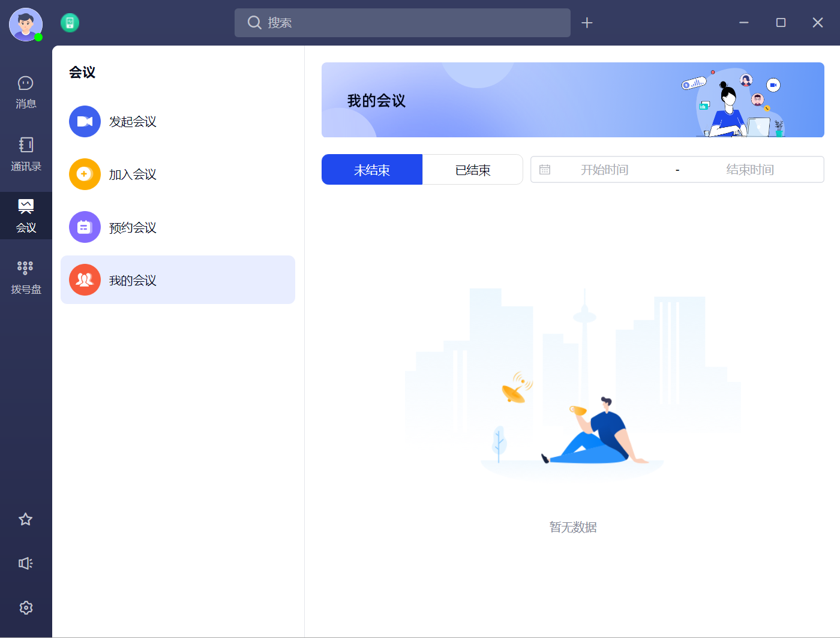Switch to the 已结束 tab
The width and height of the screenshot is (840, 638).
pos(473,170)
